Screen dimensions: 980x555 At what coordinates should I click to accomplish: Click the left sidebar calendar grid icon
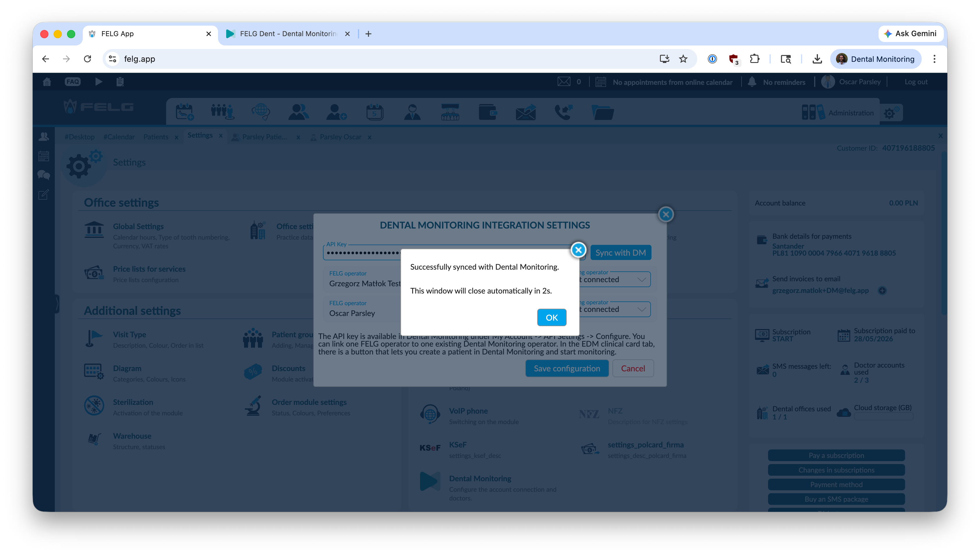pyautogui.click(x=44, y=156)
